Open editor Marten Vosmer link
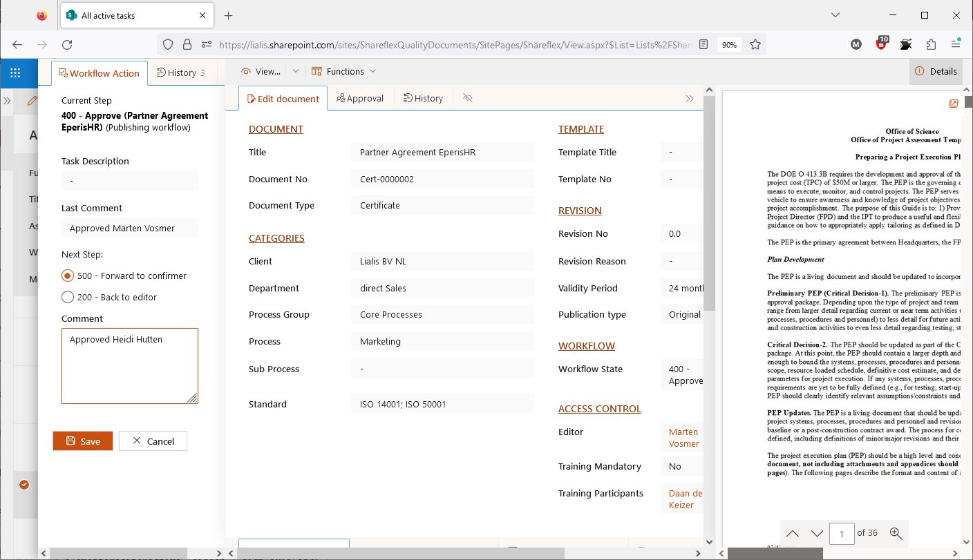This screenshot has width=973, height=560. point(684,438)
